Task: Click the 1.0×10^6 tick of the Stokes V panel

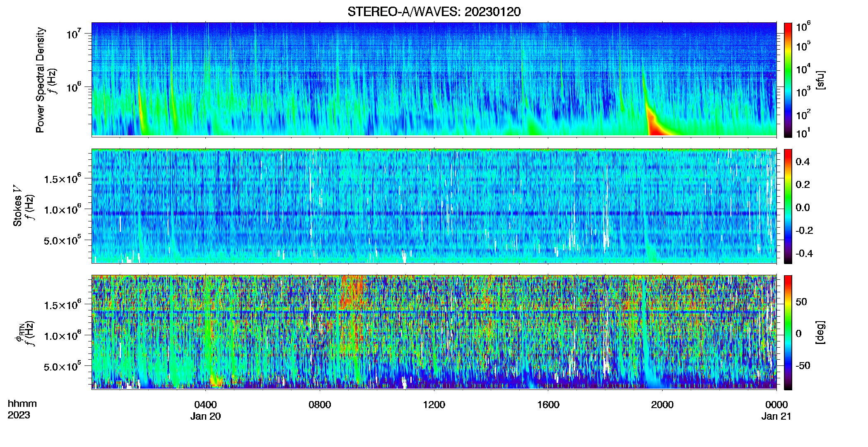Action: pyautogui.click(x=63, y=209)
